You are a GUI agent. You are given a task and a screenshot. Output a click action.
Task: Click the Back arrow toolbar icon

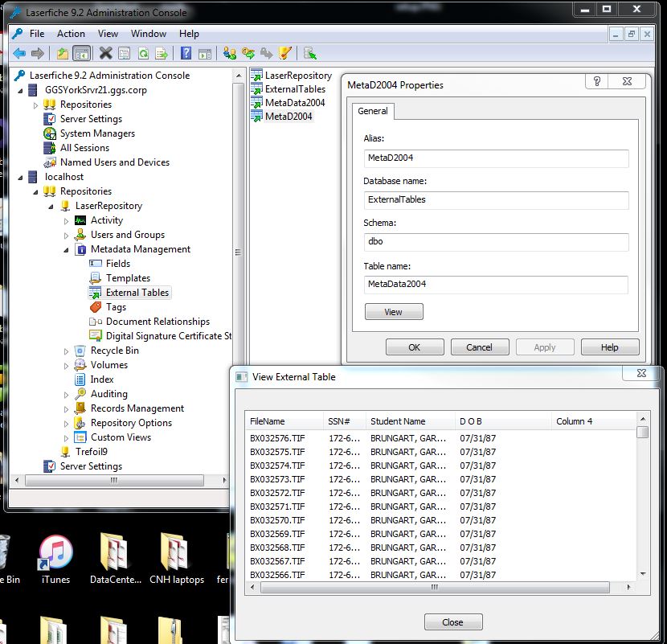coord(18,54)
